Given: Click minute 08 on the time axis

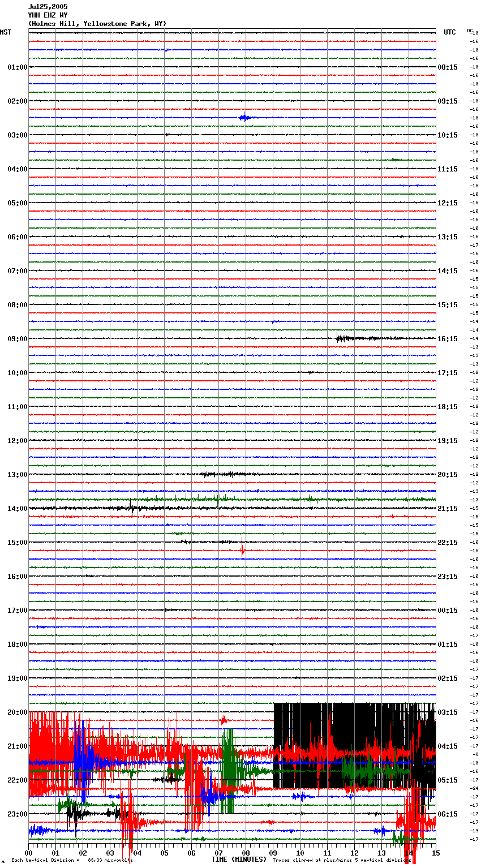Looking at the screenshot, I should (x=246, y=853).
